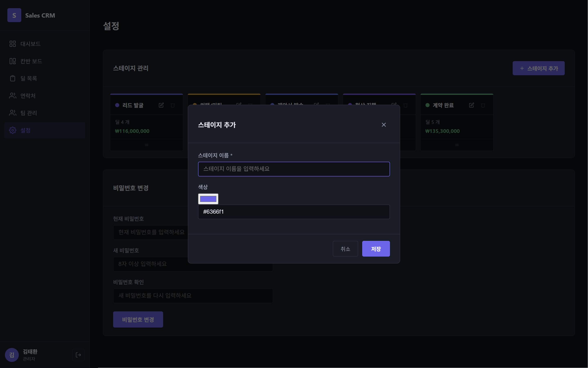Click the 딜 4 개 count text
588x368 pixels.
[x=122, y=122]
